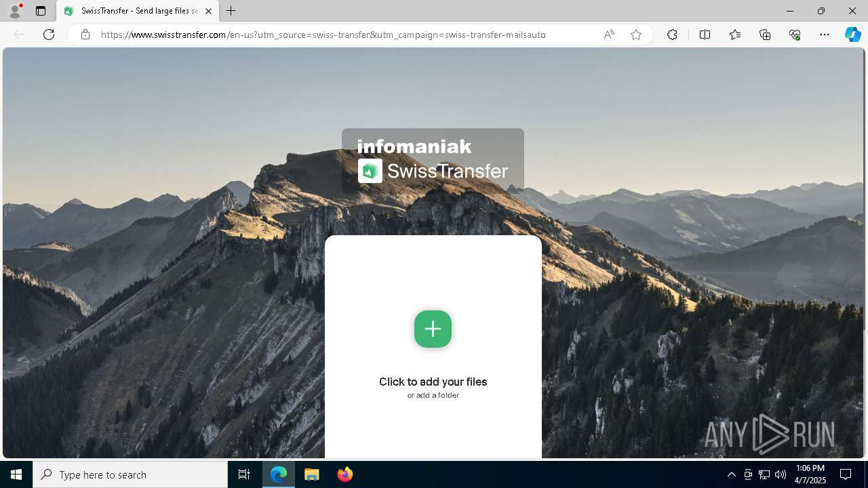Screen dimensions: 868x488
Task: Open volume speaker tray icon
Action: point(781,474)
